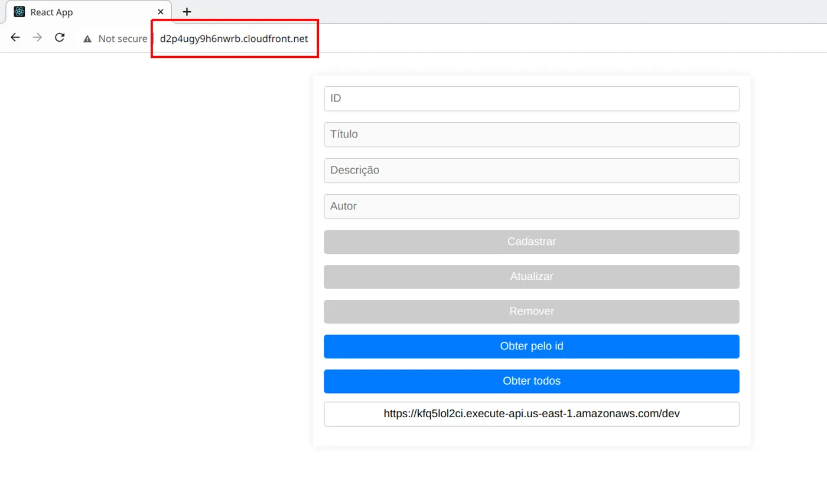Click the Remover button
This screenshot has width=827, height=504.
(x=532, y=312)
